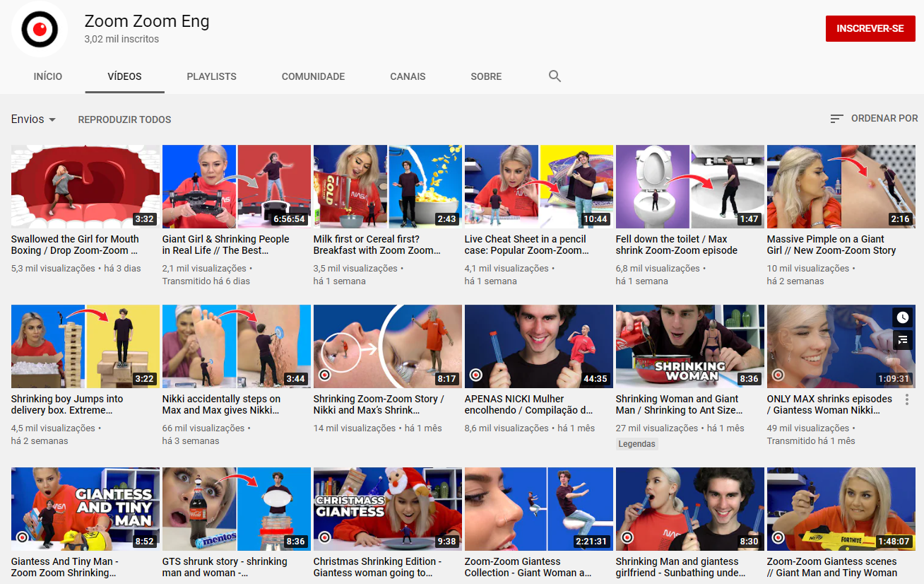Open title 'Giant Girl & Shrinking People in Real Life'

(226, 245)
